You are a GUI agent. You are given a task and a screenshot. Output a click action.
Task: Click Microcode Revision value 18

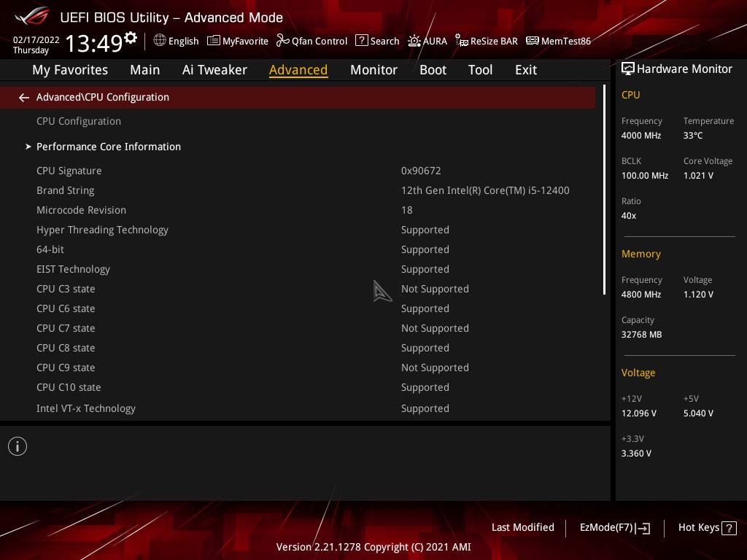406,210
